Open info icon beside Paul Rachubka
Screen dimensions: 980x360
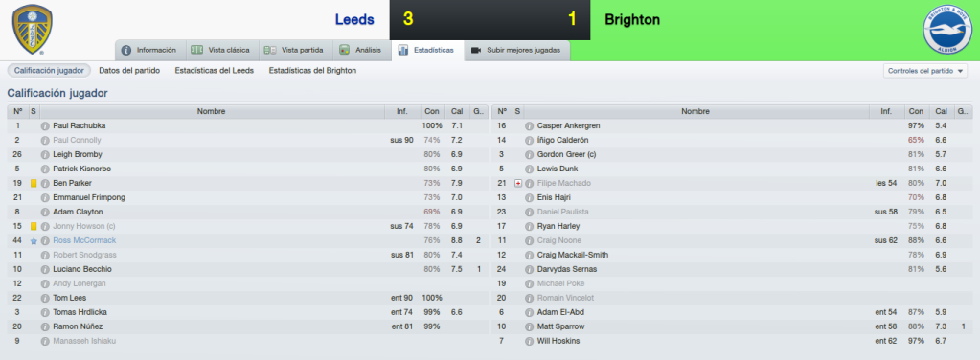45,125
